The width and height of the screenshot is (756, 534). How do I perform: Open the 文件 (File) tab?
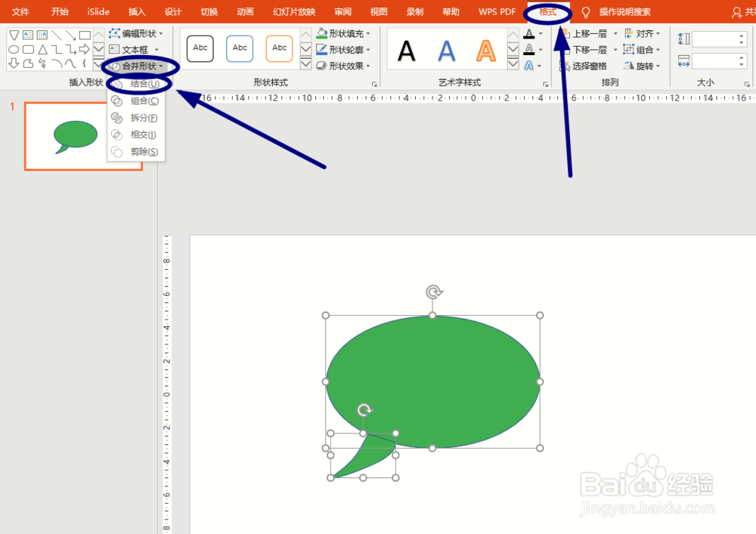(20, 12)
